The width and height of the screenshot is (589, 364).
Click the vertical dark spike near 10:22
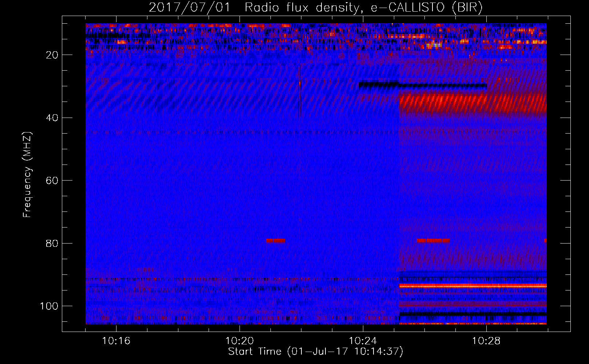point(300,91)
